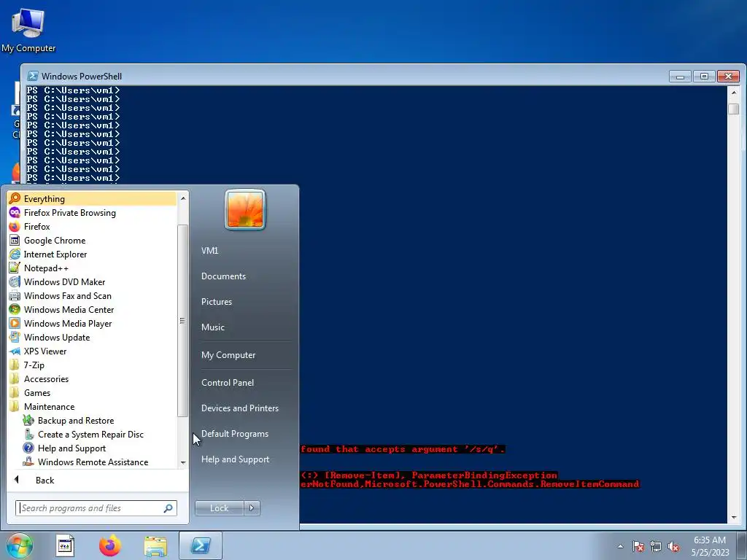Open My Computer from Start menu
Image resolution: width=747 pixels, height=560 pixels.
(228, 355)
